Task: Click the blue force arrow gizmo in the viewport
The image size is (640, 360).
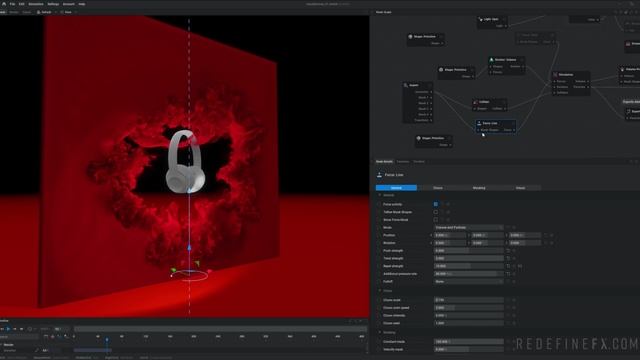Action: tap(189, 247)
